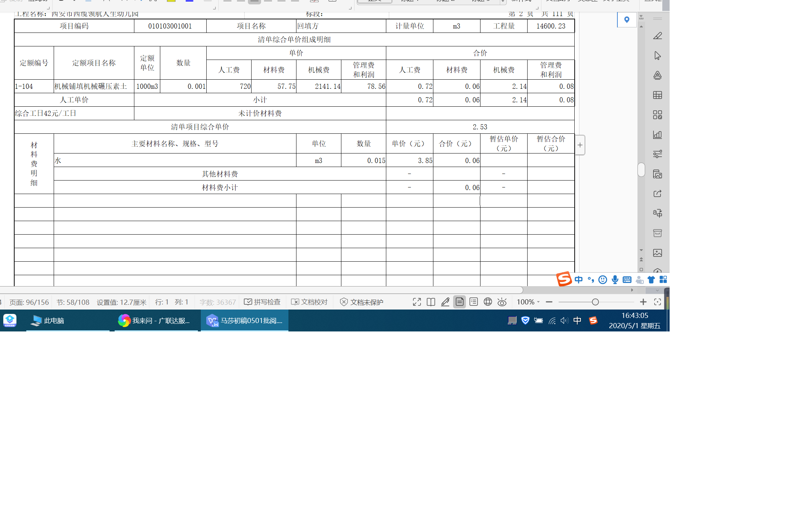
Task: Activate the select arrow sidebar tool
Action: (x=657, y=56)
